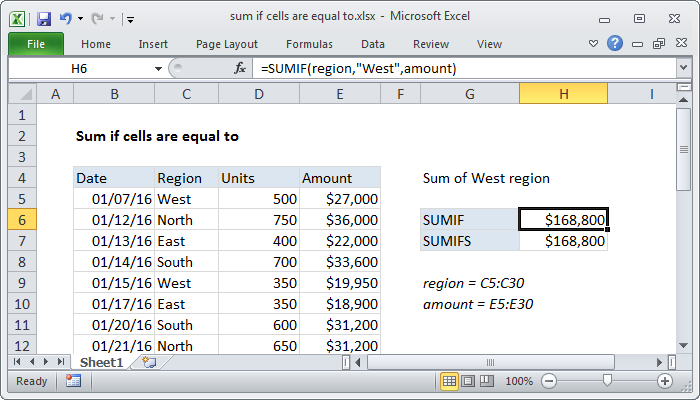Open Excel Help question mark icon

(x=615, y=44)
